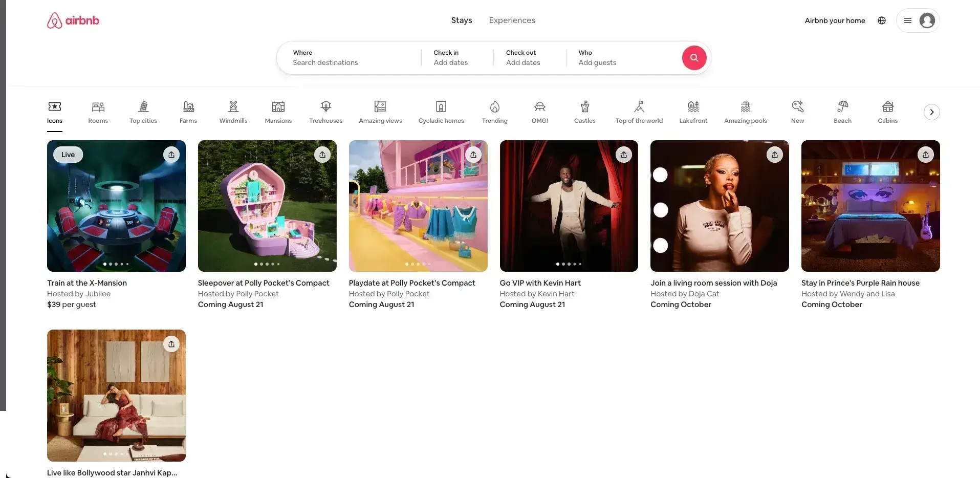Open Sleepover at Polly Pocket's Compact photo
Image resolution: width=980 pixels, height=478 pixels.
click(x=267, y=206)
